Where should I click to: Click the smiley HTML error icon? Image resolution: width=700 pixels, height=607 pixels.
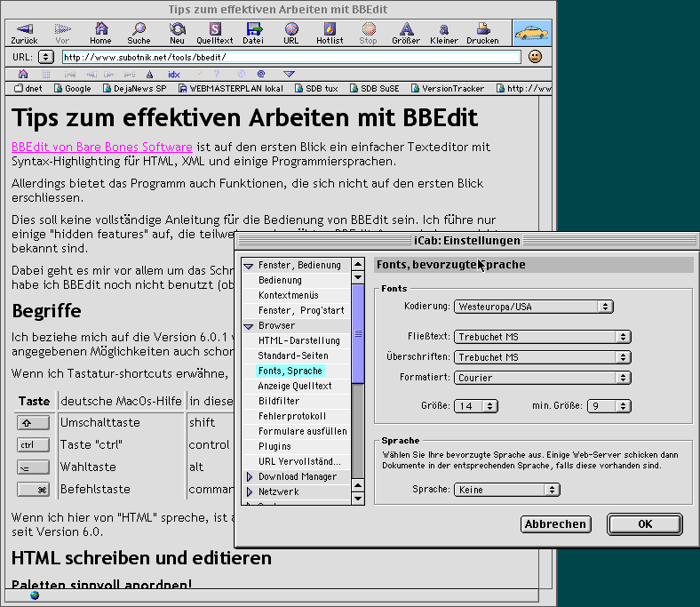coord(535,56)
